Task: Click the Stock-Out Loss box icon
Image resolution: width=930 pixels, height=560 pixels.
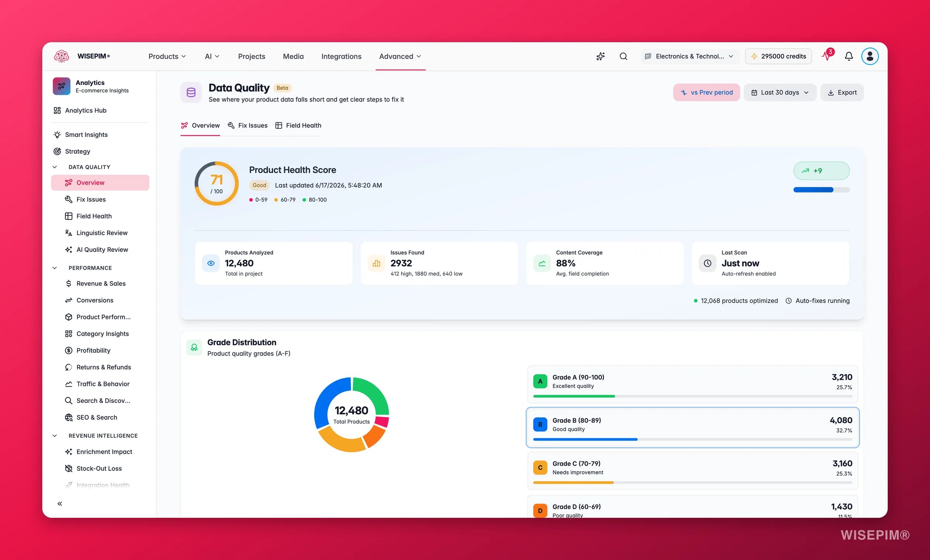Action: (69, 469)
